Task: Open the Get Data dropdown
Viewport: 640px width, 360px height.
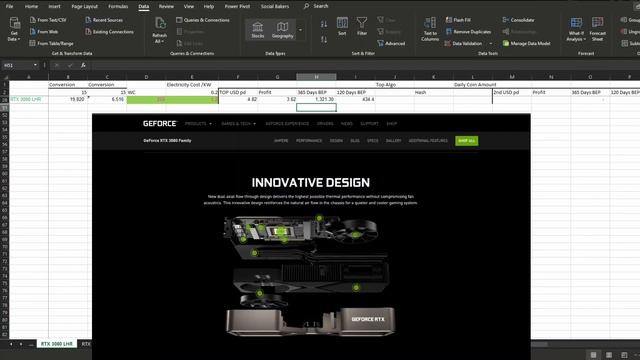Action: pyautogui.click(x=14, y=29)
